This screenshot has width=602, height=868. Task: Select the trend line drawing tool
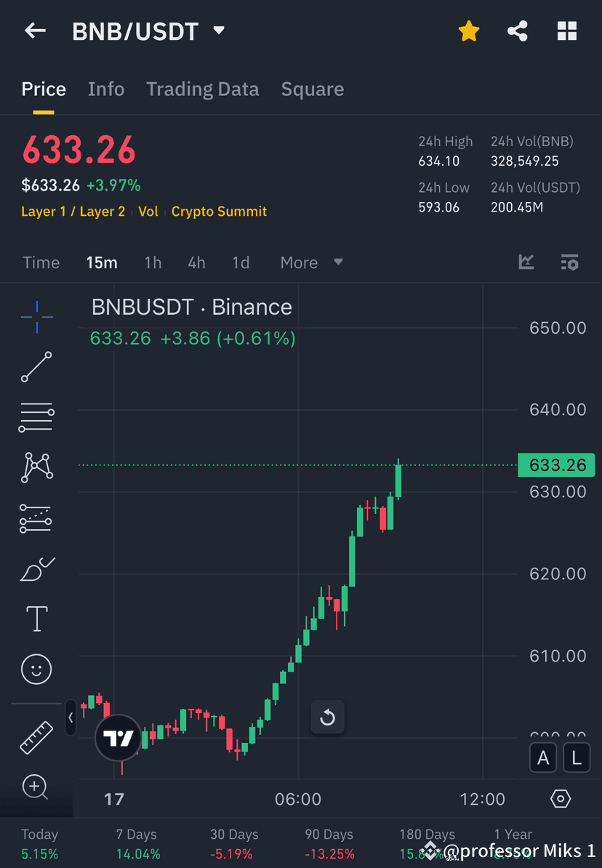pyautogui.click(x=36, y=367)
